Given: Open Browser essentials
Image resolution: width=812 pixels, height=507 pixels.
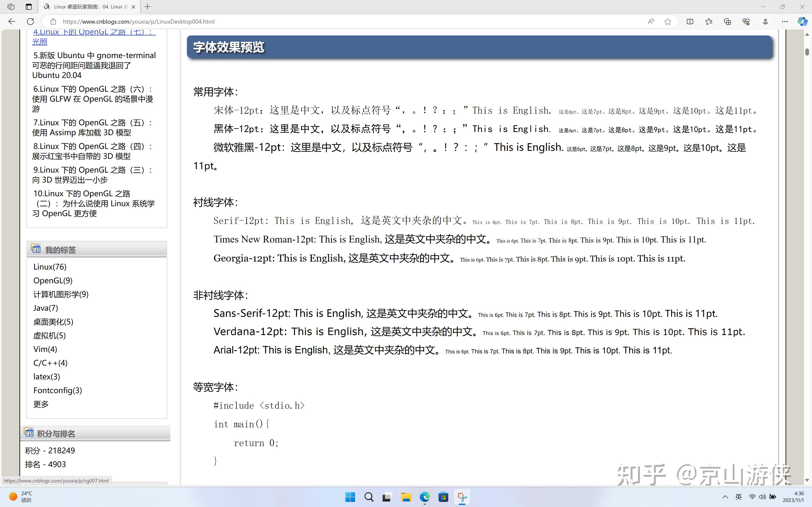Looking at the screenshot, I should pyautogui.click(x=746, y=22).
